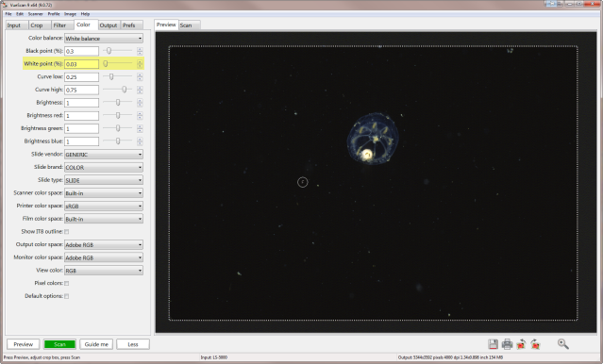Screen dimensions: 603x364
Task: Expand the Output color space dropdown
Action: coord(104,245)
